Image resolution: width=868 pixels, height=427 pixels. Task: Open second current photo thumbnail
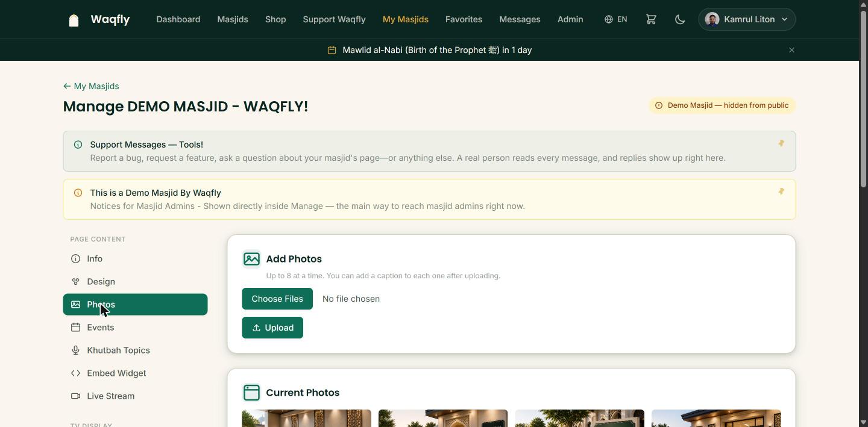[443, 418]
